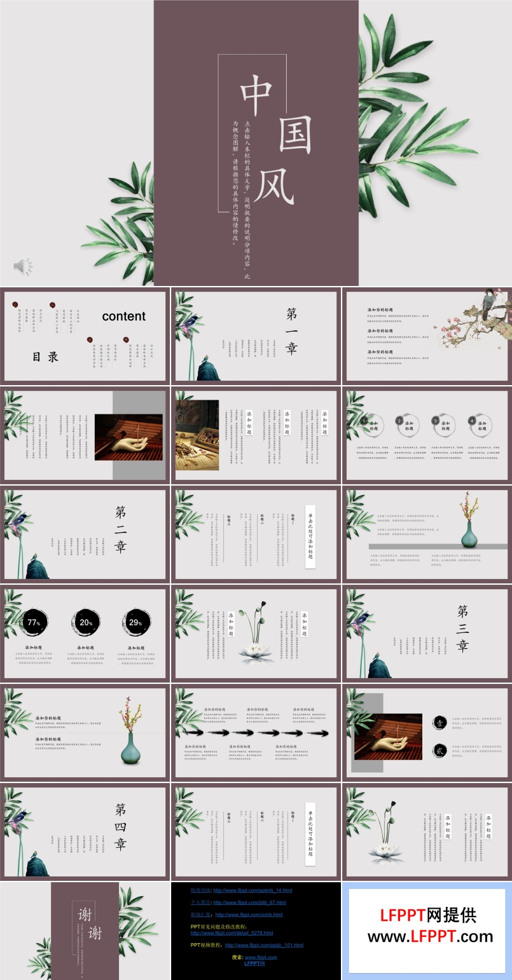The width and height of the screenshot is (512, 980).
Task: Click the first red marker on the 目录 slide
Action: pos(15,305)
